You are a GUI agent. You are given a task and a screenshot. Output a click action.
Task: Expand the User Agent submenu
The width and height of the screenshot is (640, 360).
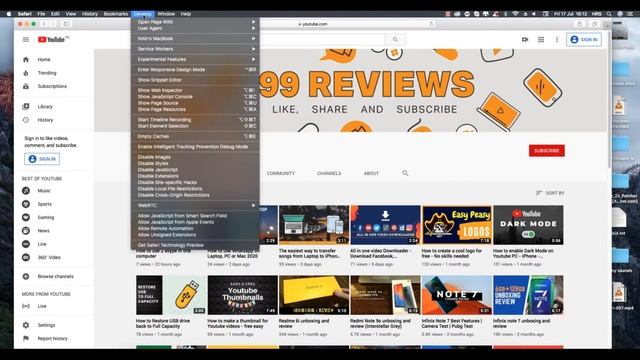pyautogui.click(x=195, y=28)
